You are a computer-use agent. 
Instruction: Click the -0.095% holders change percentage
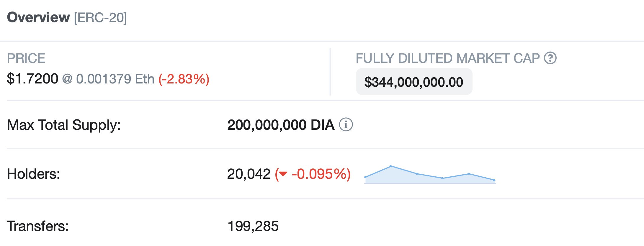pyautogui.click(x=320, y=174)
